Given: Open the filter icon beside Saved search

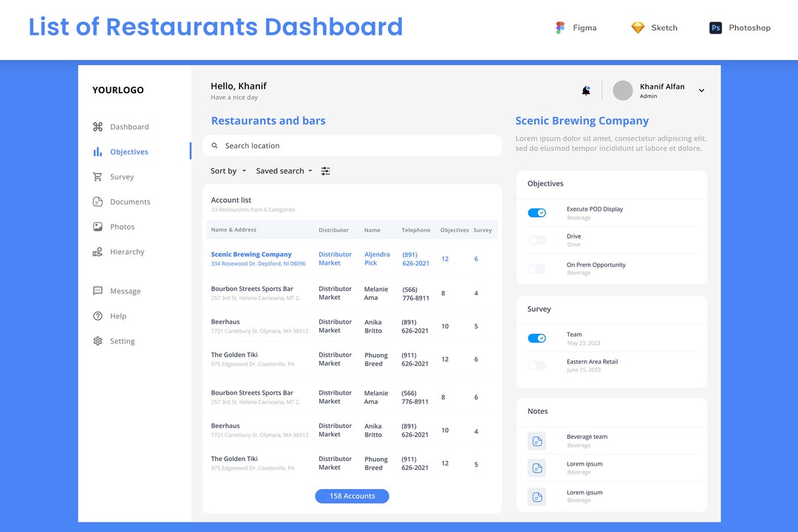Looking at the screenshot, I should pos(325,171).
